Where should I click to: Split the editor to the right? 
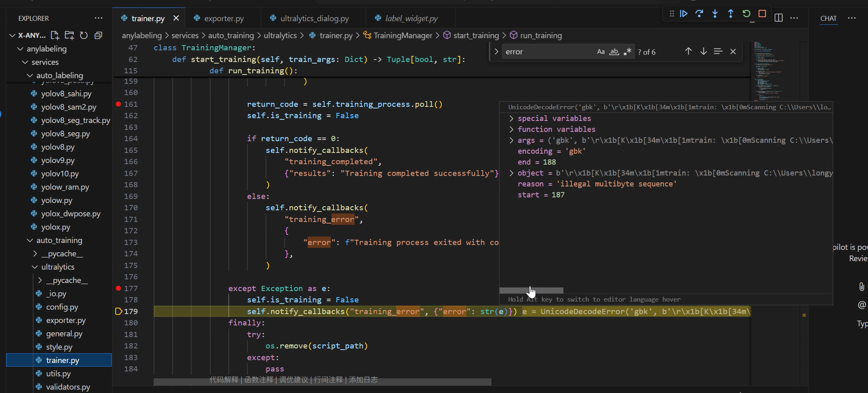click(778, 18)
